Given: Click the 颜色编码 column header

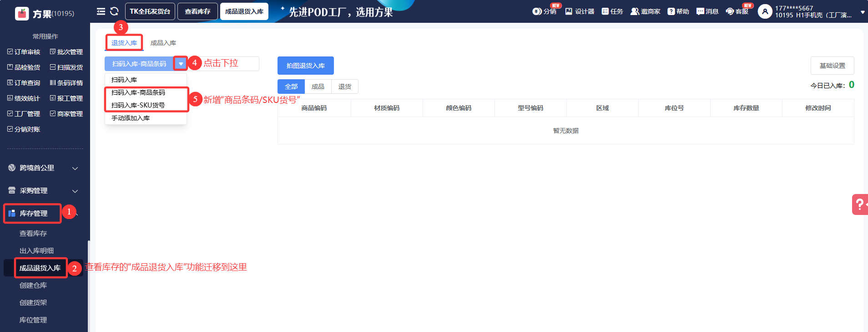Looking at the screenshot, I should pyautogui.click(x=459, y=108).
